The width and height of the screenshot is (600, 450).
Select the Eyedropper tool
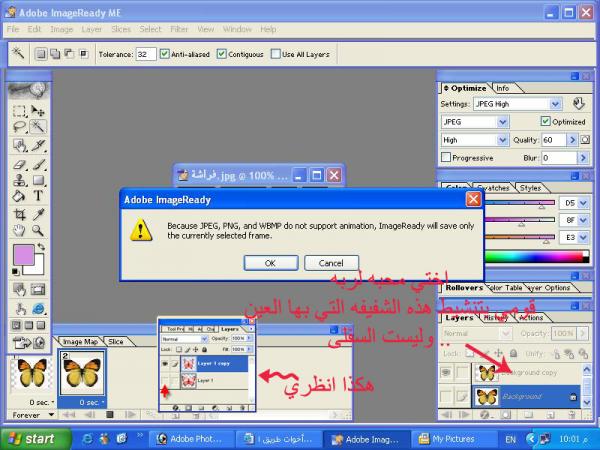pyautogui.click(x=38, y=214)
